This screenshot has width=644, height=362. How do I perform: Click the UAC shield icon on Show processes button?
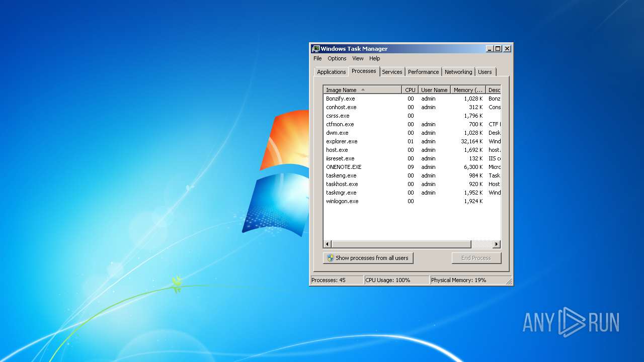coord(330,258)
